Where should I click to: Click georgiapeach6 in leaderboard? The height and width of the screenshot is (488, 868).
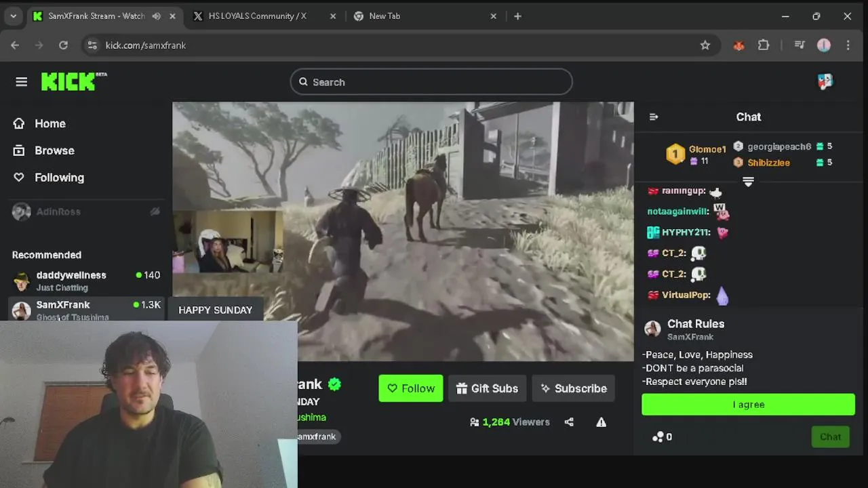(779, 146)
